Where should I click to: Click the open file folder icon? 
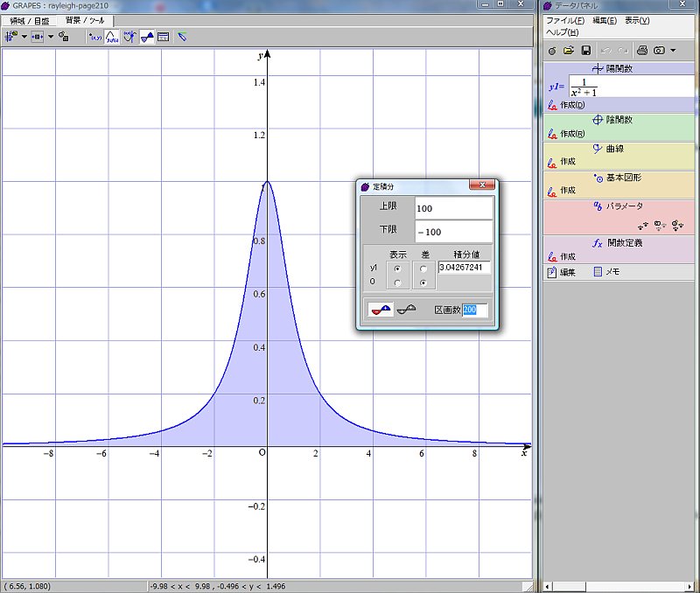tap(568, 51)
